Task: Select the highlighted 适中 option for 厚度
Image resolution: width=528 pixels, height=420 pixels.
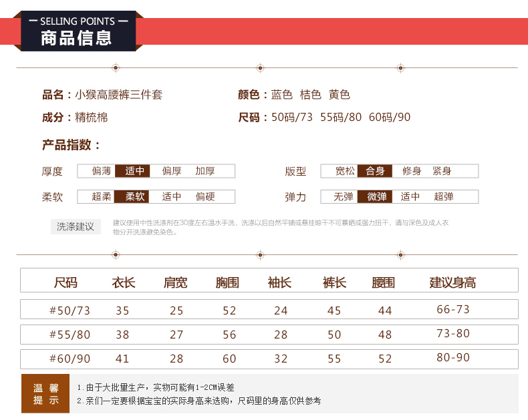Action: 134,171
